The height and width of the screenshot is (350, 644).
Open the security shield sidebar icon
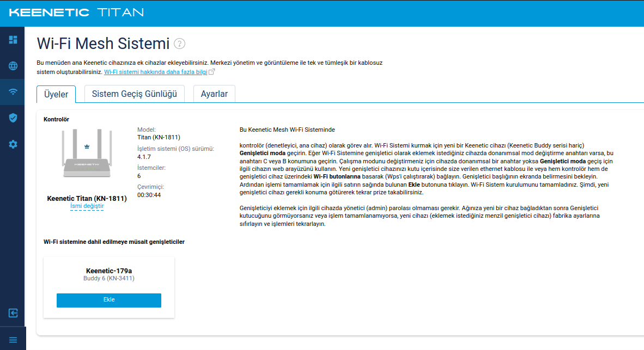point(13,118)
